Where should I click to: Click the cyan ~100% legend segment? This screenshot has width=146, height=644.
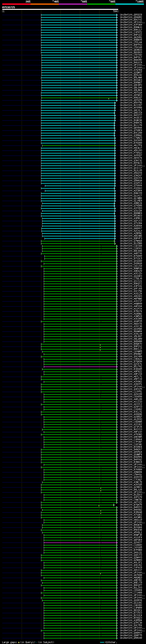(x=130, y=4)
